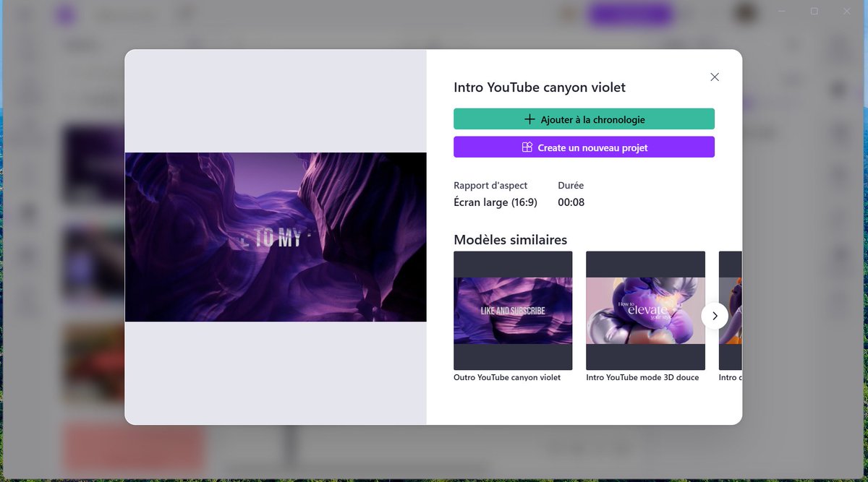Open the Intro YouTube mode 3D douce template

[645, 311]
